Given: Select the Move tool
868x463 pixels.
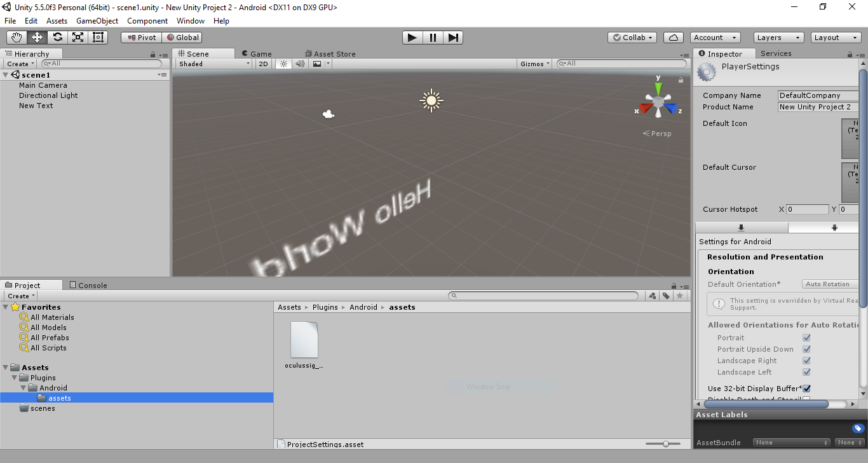Looking at the screenshot, I should 37,38.
